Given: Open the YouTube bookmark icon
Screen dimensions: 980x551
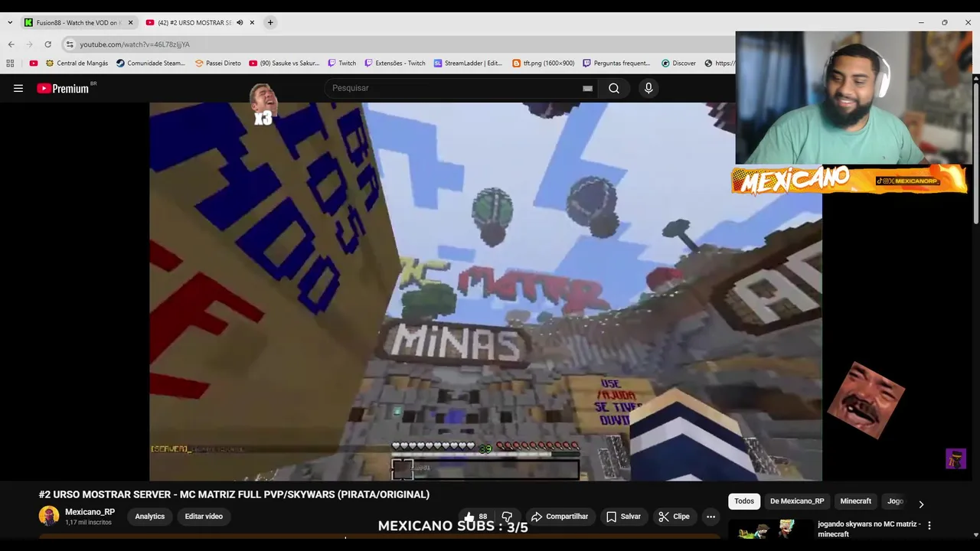Looking at the screenshot, I should (34, 64).
